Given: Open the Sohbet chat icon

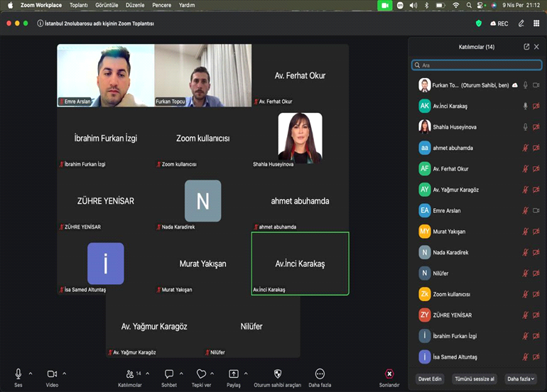Looking at the screenshot, I should point(169,374).
